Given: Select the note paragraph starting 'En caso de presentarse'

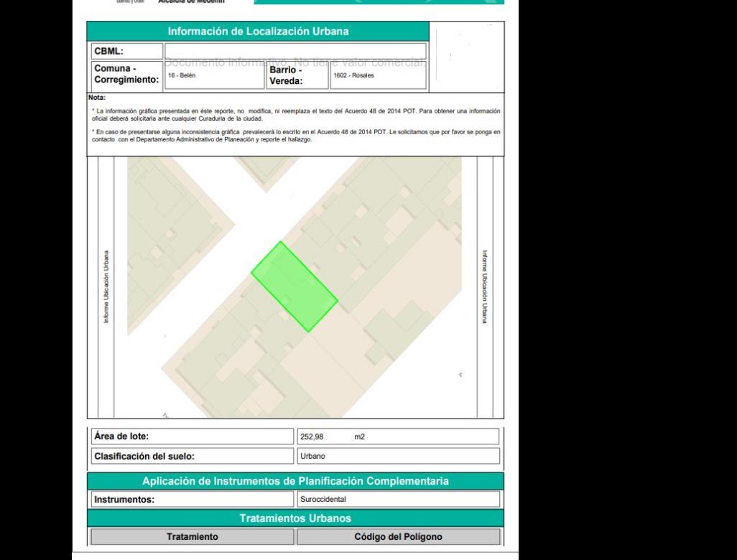Looking at the screenshot, I should 296,136.
